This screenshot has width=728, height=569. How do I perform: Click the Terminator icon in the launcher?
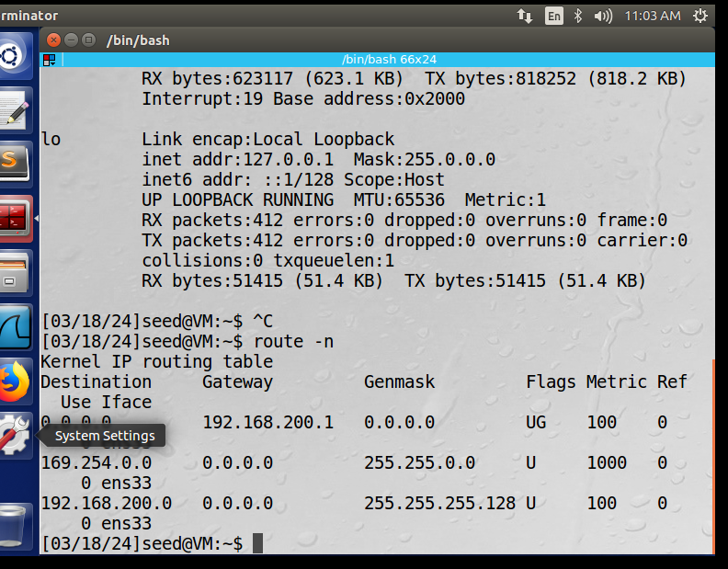[15, 218]
